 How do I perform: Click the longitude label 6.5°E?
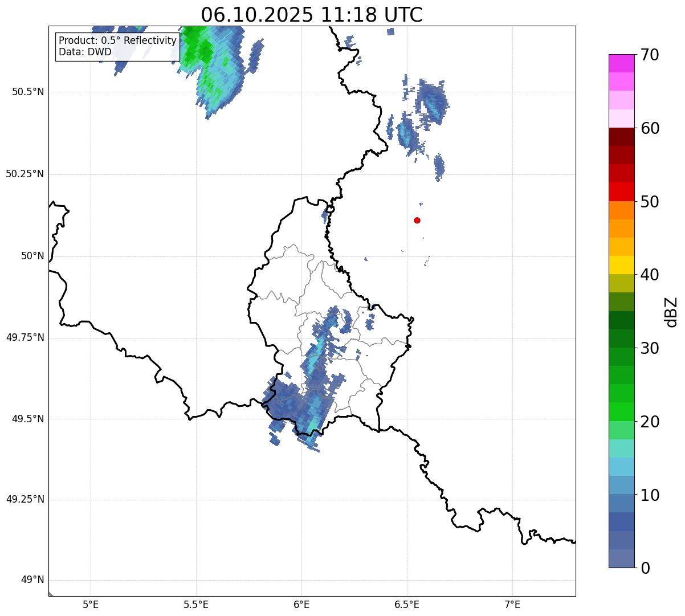[407, 605]
